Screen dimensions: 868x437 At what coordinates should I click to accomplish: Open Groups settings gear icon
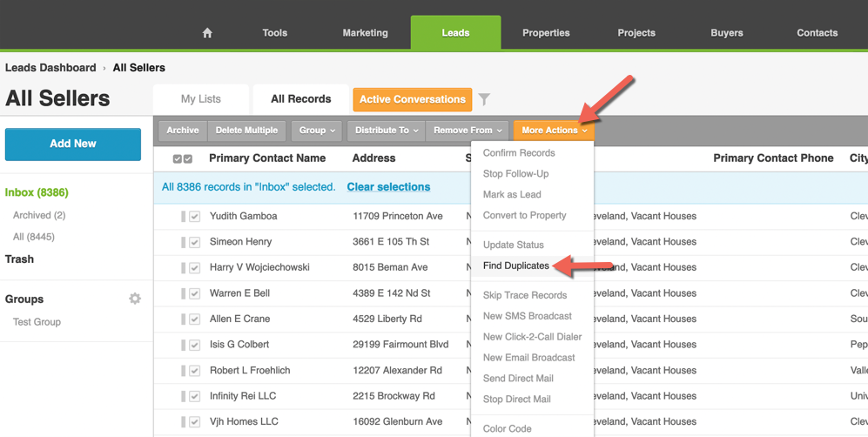point(135,299)
